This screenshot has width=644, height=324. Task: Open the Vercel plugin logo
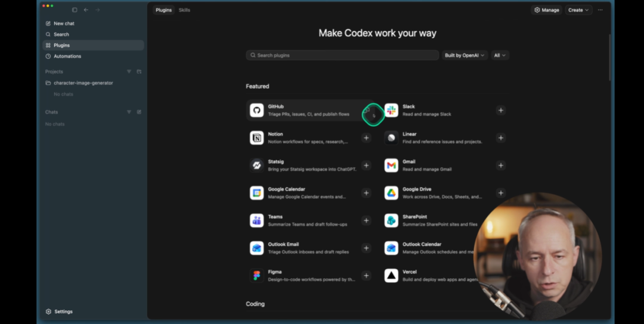click(x=391, y=275)
